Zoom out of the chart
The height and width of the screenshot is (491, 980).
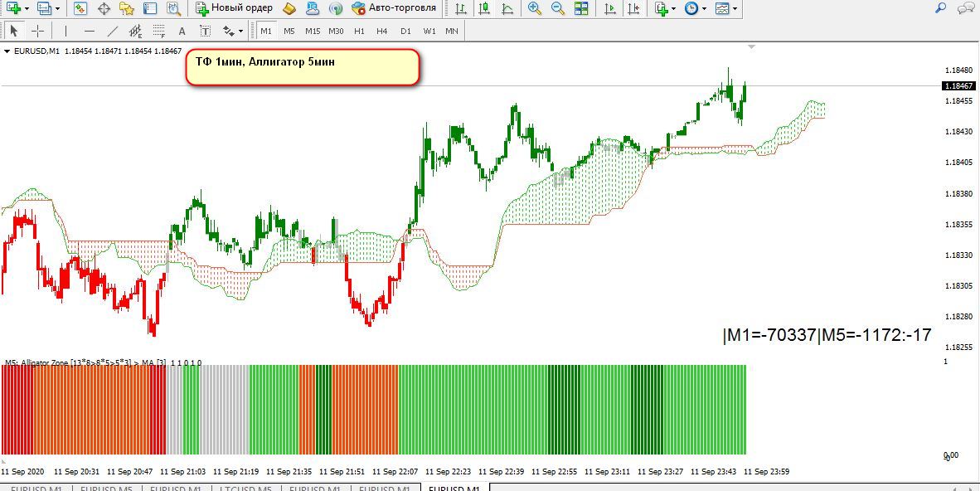pos(557,8)
